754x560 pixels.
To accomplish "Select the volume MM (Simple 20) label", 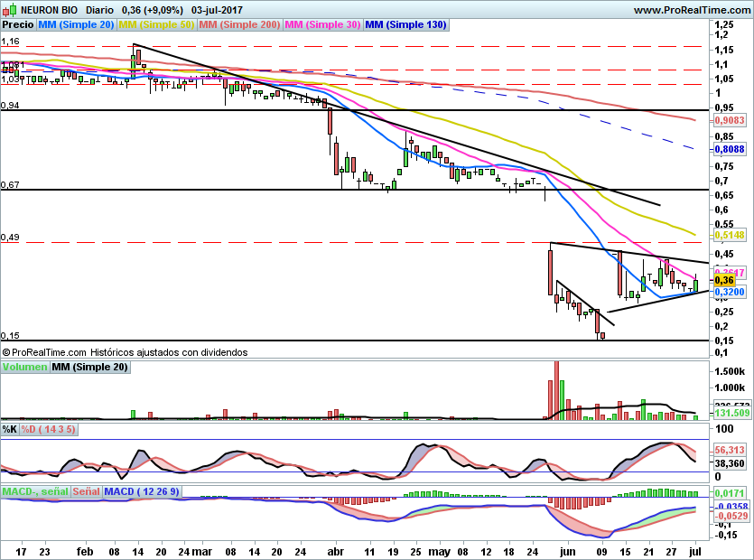I will (89, 367).
